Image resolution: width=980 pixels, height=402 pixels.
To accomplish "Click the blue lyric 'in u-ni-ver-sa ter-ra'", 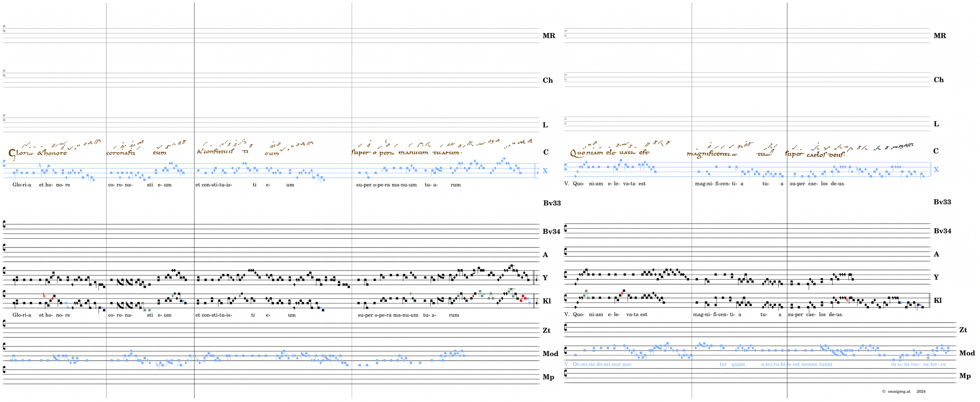I will pyautogui.click(x=918, y=364).
